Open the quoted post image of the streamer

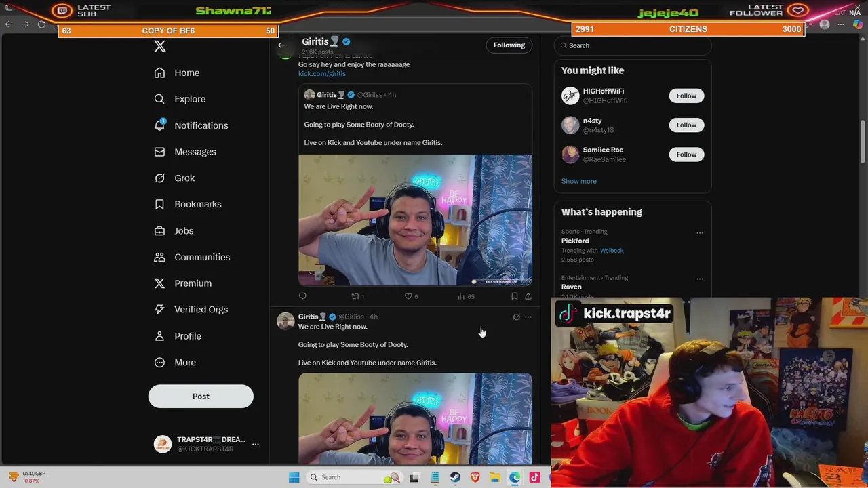[x=415, y=220]
